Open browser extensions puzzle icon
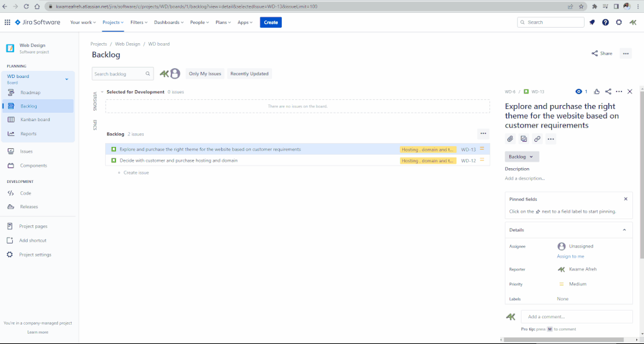 [x=594, y=6]
